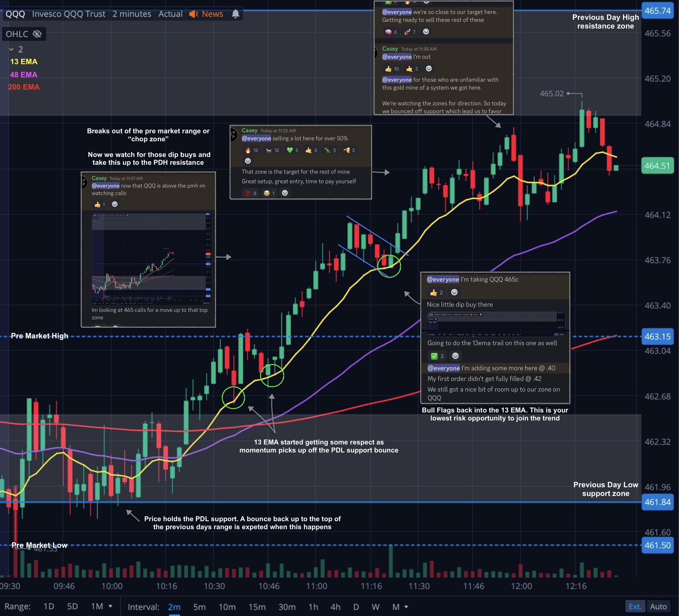The image size is (679, 616).
Task: Open the 1M range dropdown arrow
Action: coord(110,606)
